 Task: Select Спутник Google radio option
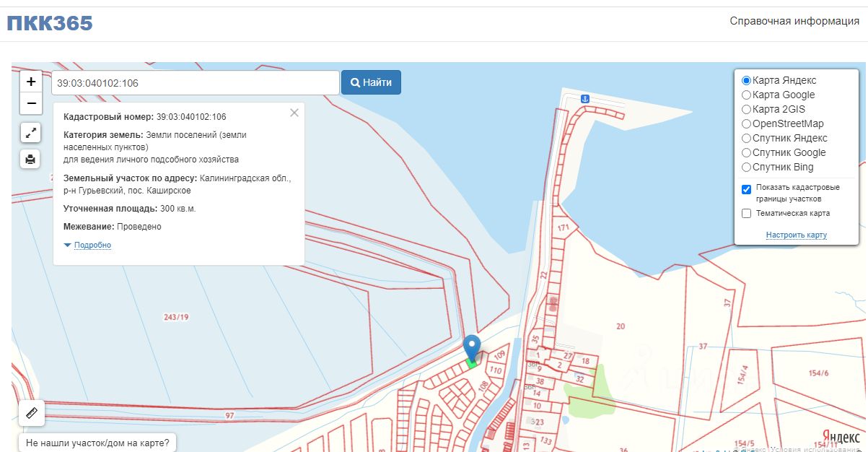(x=747, y=153)
